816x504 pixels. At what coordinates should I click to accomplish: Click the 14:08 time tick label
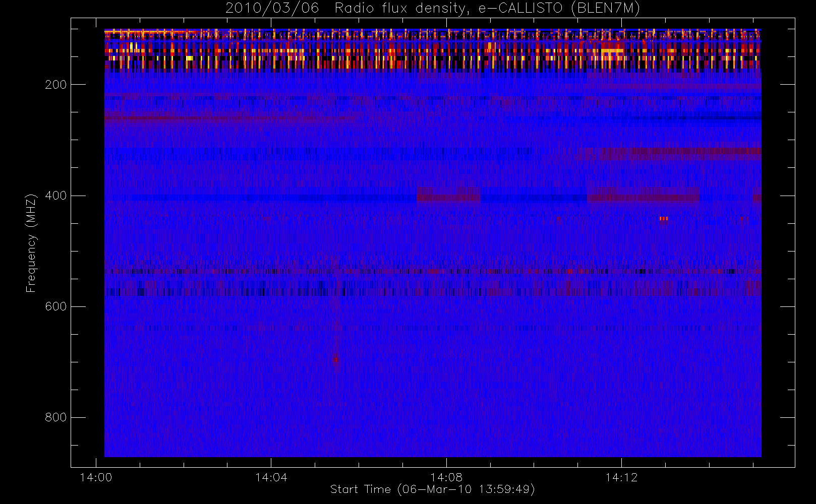[446, 477]
